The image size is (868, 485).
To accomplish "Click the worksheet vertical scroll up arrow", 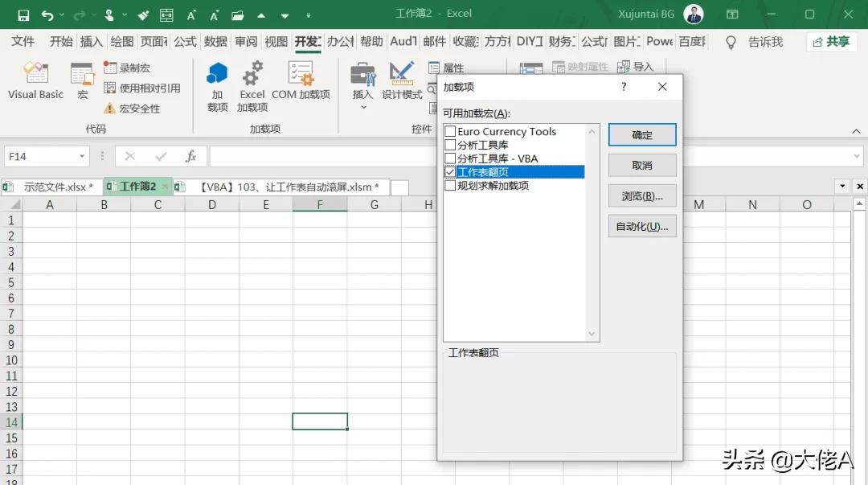I will click(x=860, y=204).
